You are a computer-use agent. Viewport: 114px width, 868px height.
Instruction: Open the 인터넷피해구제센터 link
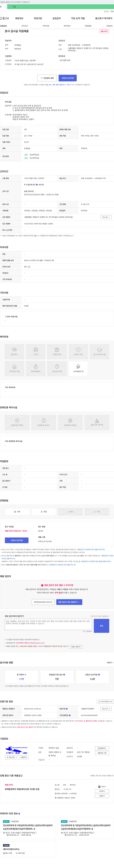tap(30, 643)
